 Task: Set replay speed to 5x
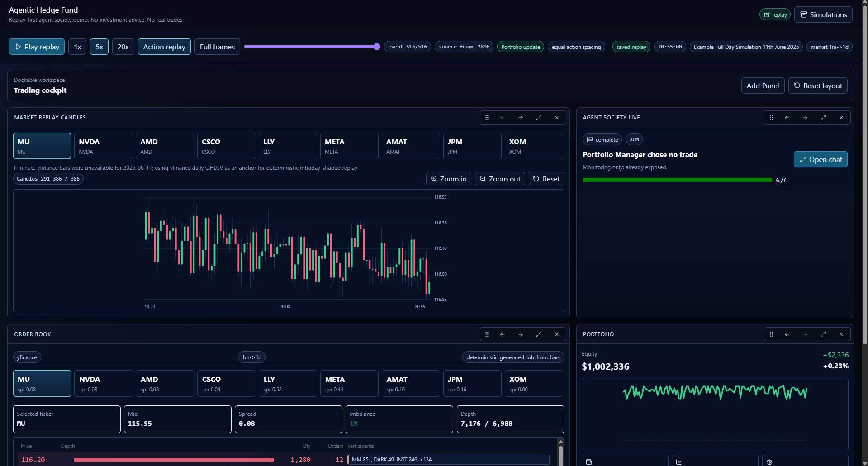click(x=99, y=47)
